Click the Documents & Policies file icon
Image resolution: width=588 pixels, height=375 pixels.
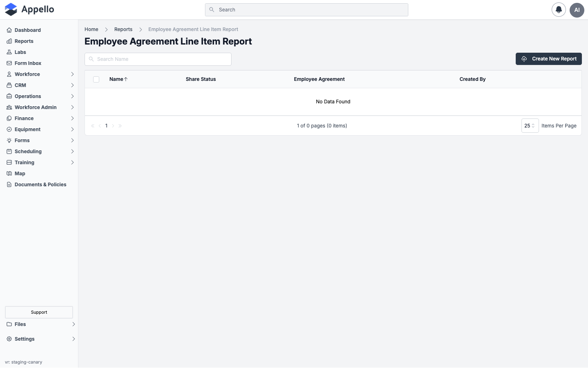[x=9, y=185]
